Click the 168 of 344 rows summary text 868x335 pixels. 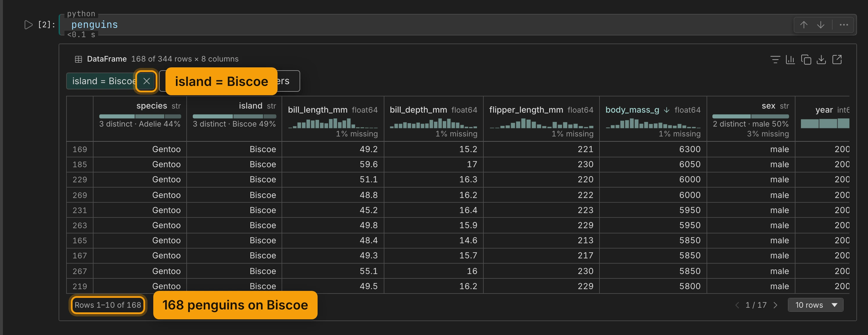coord(185,59)
